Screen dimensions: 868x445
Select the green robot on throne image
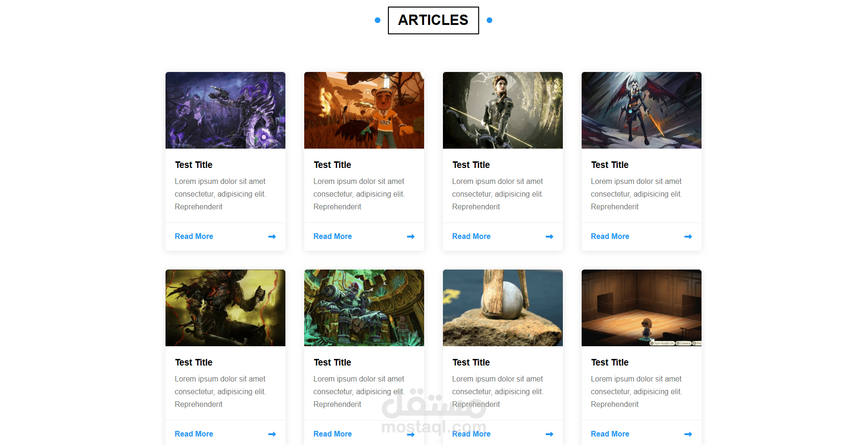coord(364,308)
